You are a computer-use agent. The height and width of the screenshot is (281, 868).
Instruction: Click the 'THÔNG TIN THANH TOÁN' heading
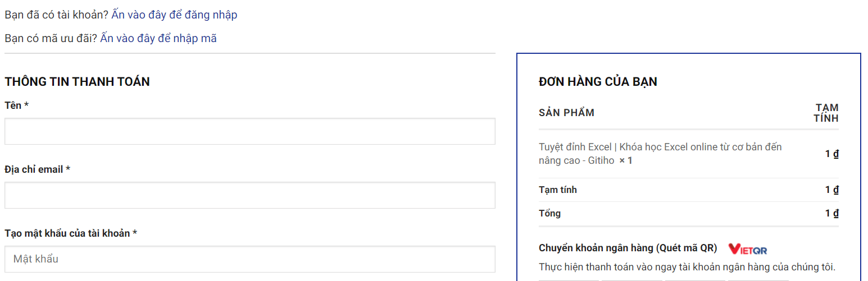[77, 82]
